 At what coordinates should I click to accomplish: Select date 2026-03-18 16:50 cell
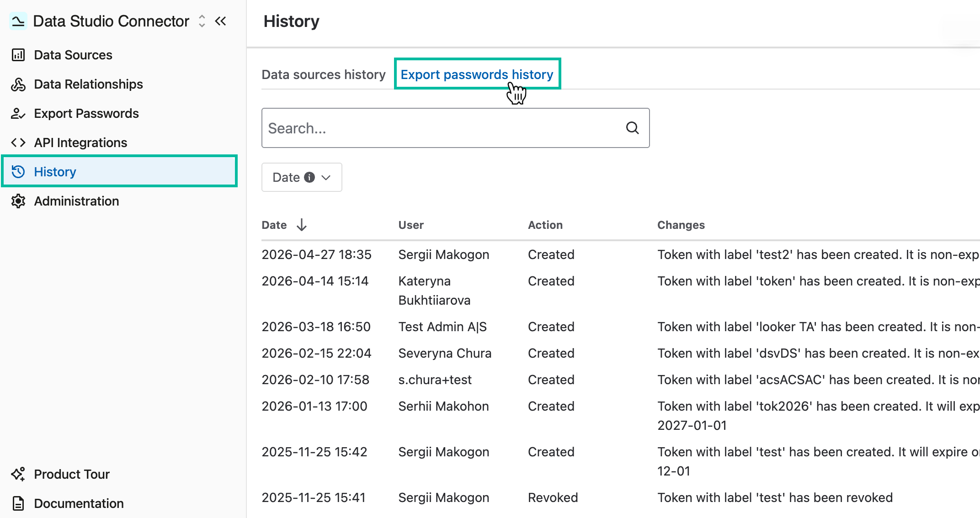[316, 327]
